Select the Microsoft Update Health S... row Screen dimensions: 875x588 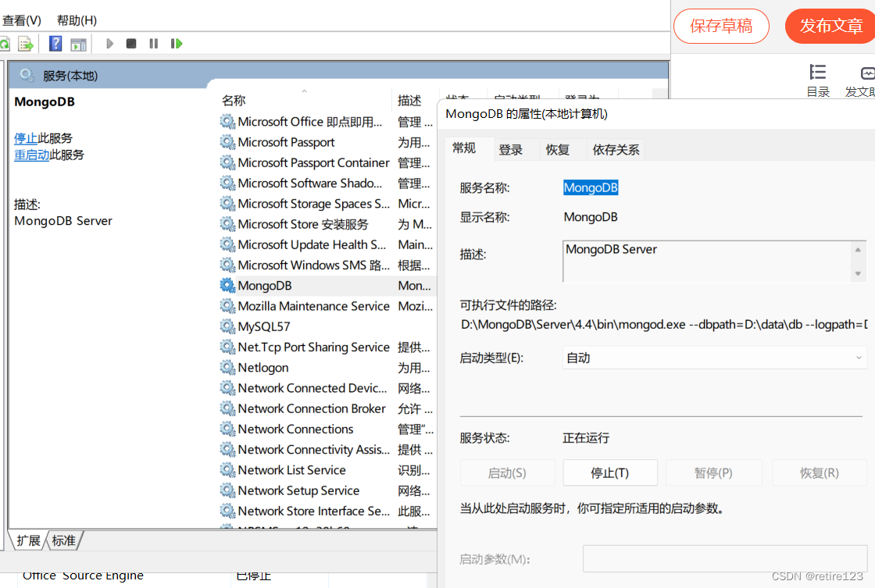tap(327, 245)
